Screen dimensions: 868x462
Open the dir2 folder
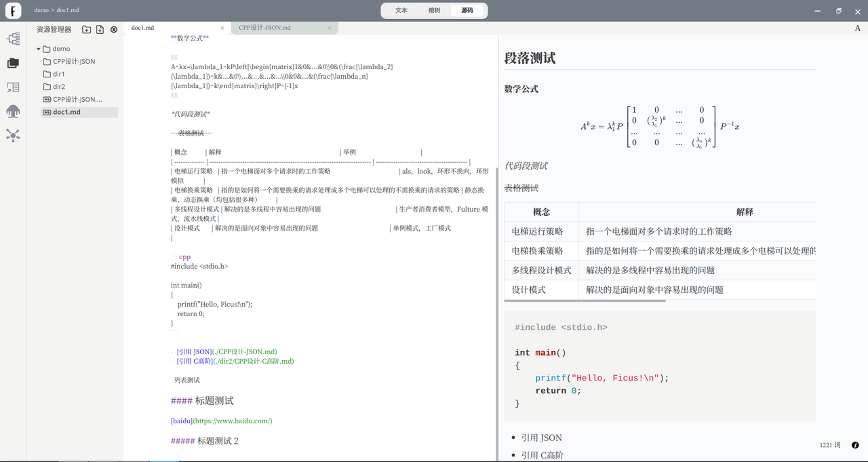pos(59,87)
